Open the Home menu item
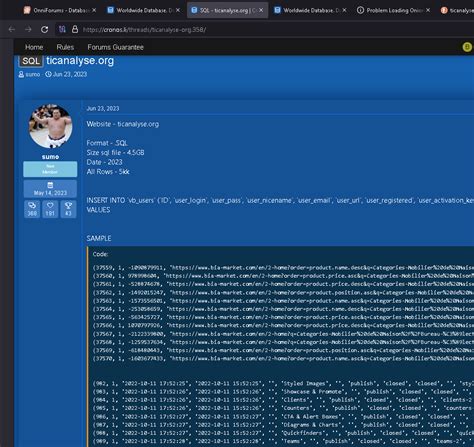 [34, 47]
